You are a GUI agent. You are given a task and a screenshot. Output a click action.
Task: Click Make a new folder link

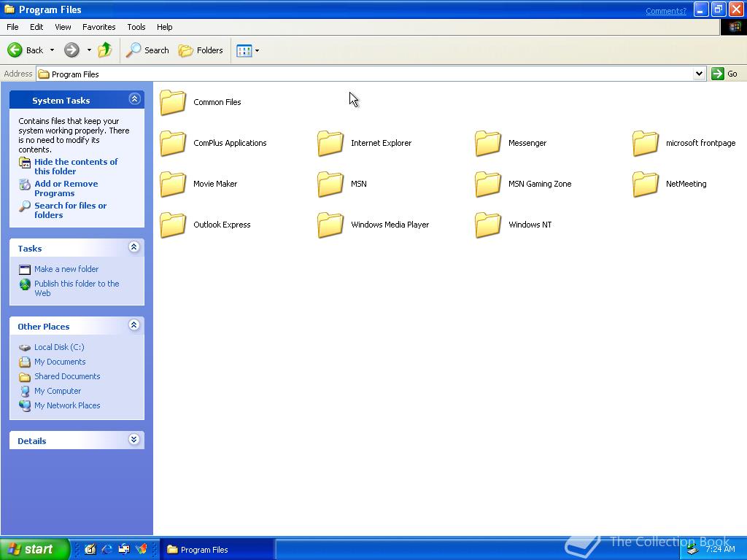click(66, 269)
